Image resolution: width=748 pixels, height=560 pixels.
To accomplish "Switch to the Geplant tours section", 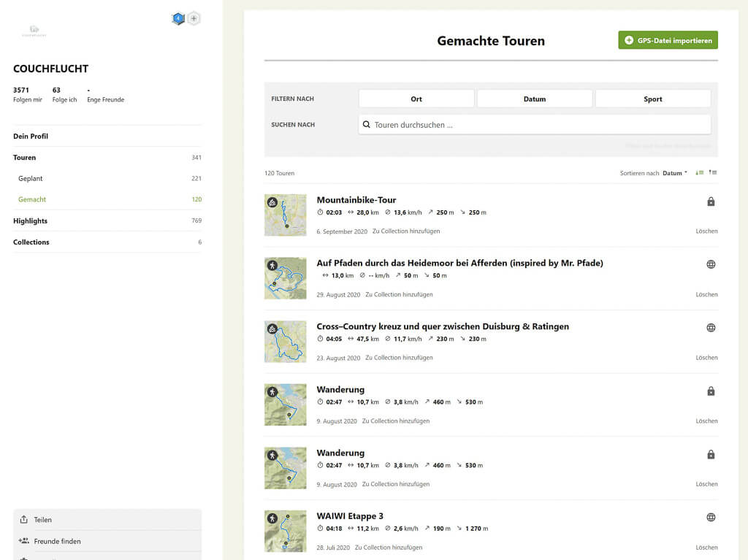I will pos(31,178).
